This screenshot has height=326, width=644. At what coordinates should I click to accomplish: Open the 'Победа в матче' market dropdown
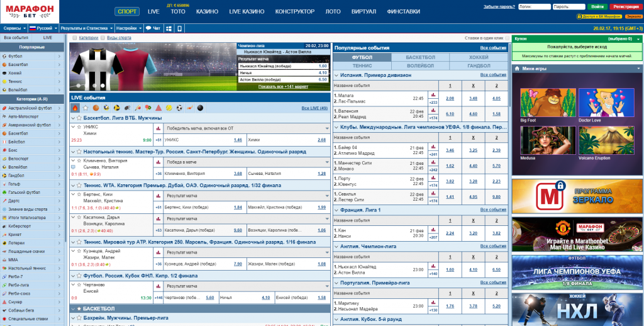coord(247,162)
